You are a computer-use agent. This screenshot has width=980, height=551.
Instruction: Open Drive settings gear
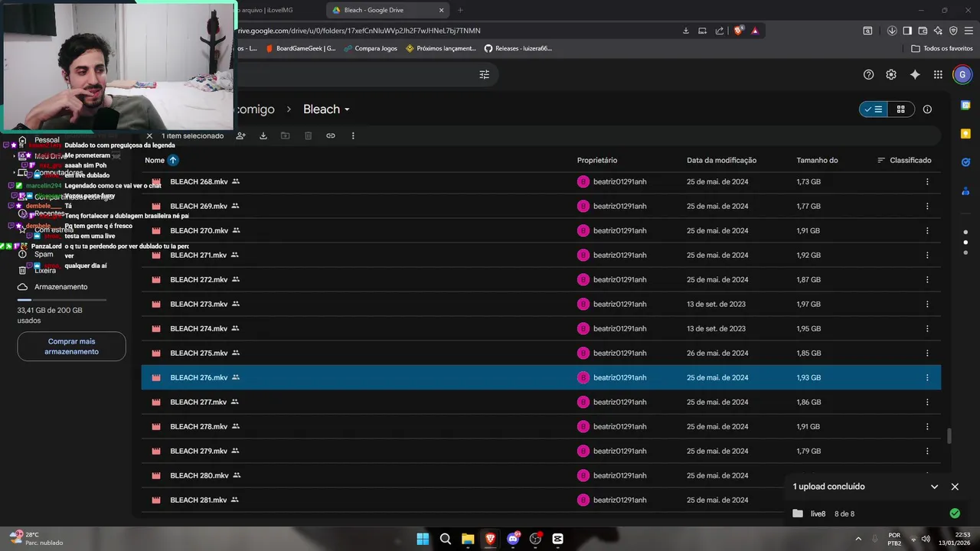tap(891, 74)
